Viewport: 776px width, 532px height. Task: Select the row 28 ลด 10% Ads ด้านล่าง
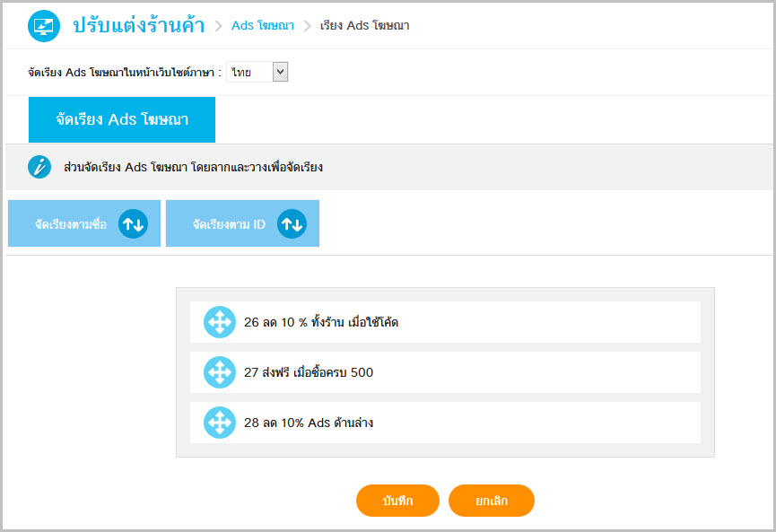point(445,423)
